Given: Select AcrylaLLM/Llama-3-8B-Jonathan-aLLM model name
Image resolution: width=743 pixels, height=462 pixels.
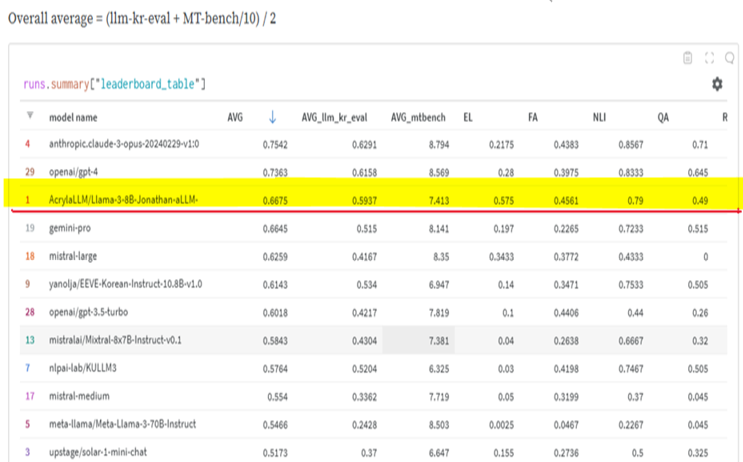Looking at the screenshot, I should [124, 199].
